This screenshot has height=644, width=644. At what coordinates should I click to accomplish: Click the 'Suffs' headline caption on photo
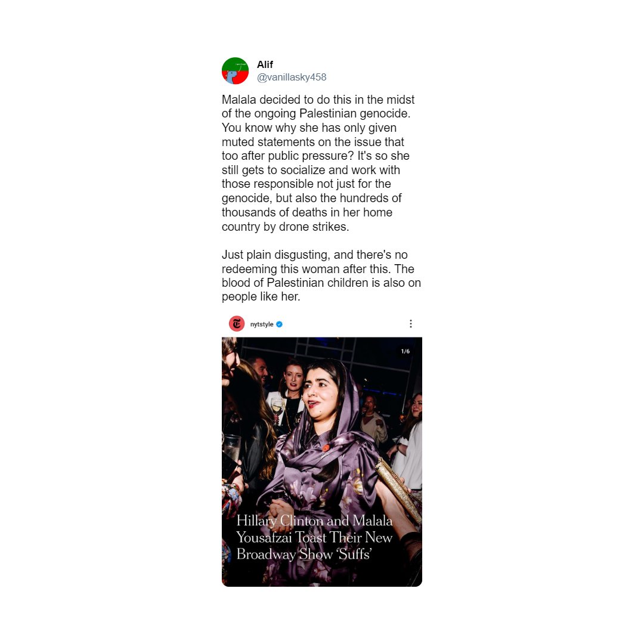point(314,537)
